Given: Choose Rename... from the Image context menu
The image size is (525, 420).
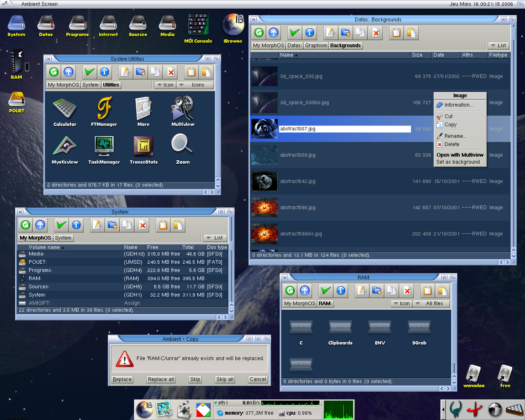Looking at the screenshot, I should pos(455,136).
